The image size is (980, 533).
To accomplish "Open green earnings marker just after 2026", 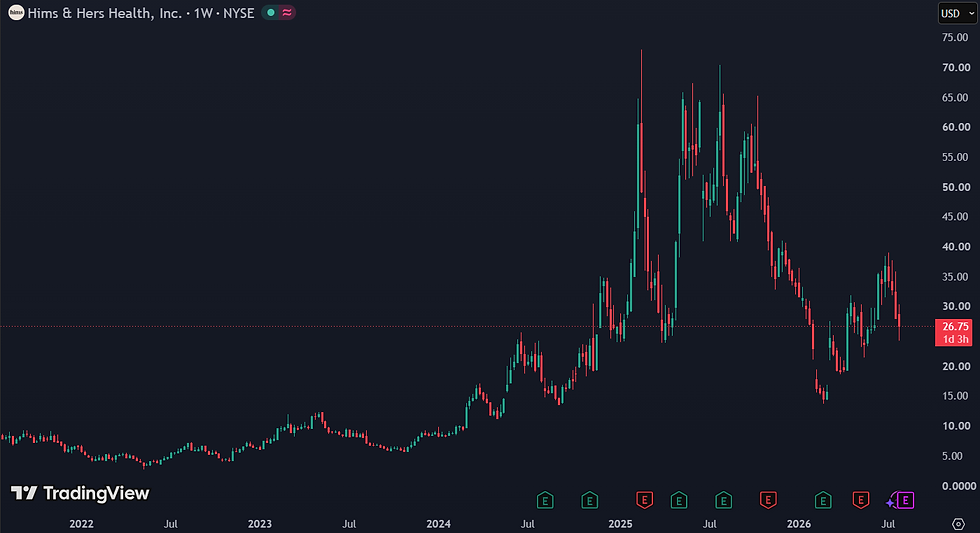I will pos(823,501).
